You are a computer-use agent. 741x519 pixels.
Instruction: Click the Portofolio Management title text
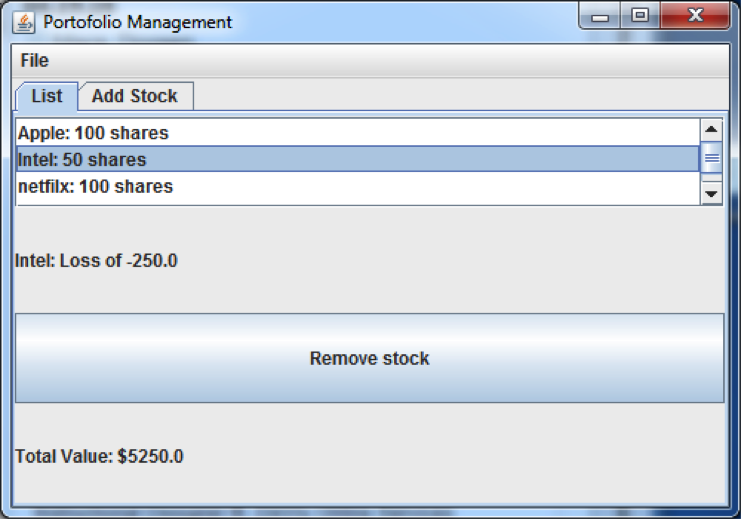tap(137, 21)
